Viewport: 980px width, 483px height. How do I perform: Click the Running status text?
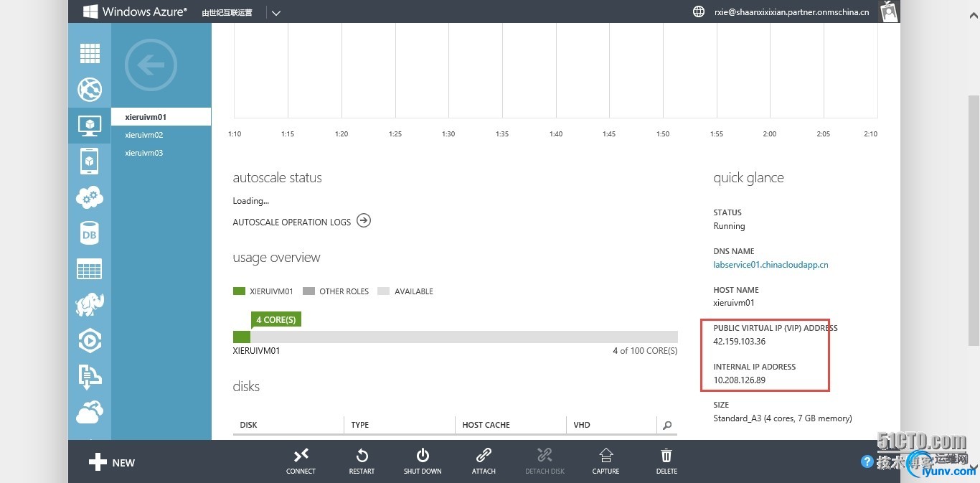coord(729,226)
